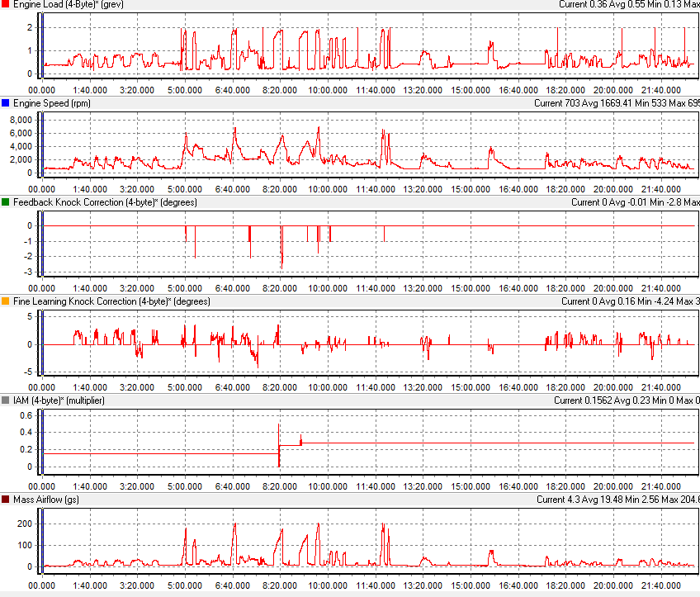Click 10:00.000 time label under IAM chart
Screen dimensions: 700x597
(328, 486)
